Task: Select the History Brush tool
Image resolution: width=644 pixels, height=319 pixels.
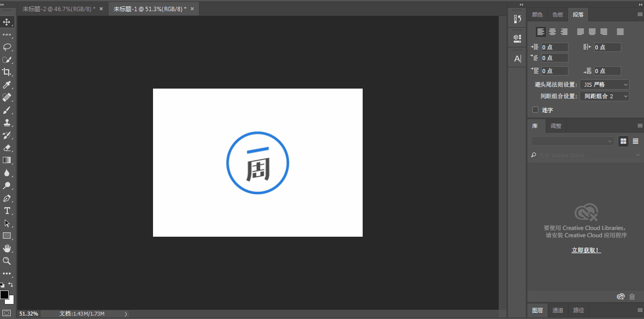Action: tap(7, 136)
